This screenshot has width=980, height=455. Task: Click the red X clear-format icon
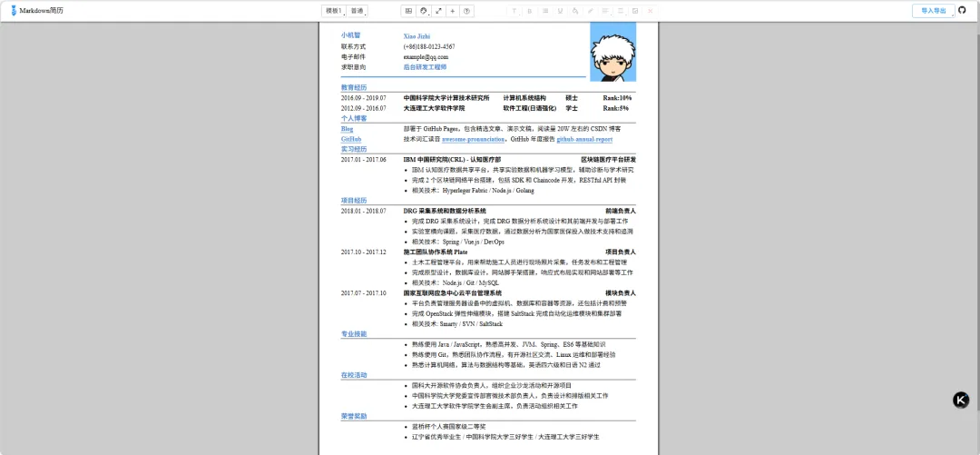651,11
